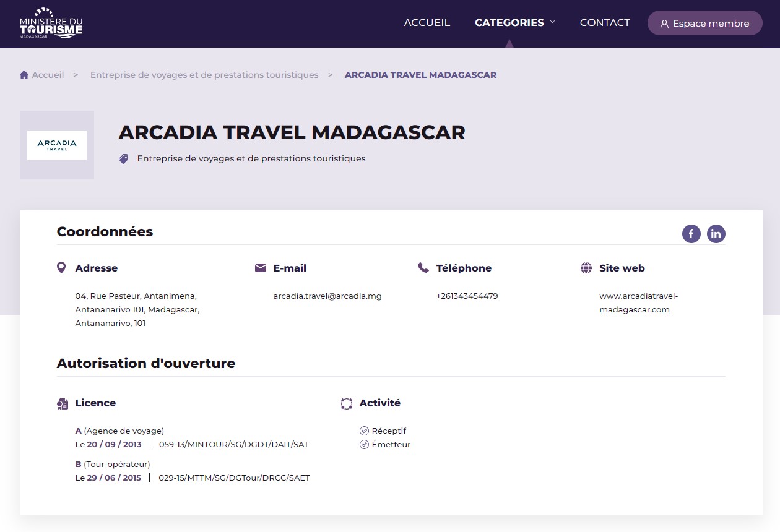Click the category tag icon
Screen dimensions: 780x532
coord(124,159)
